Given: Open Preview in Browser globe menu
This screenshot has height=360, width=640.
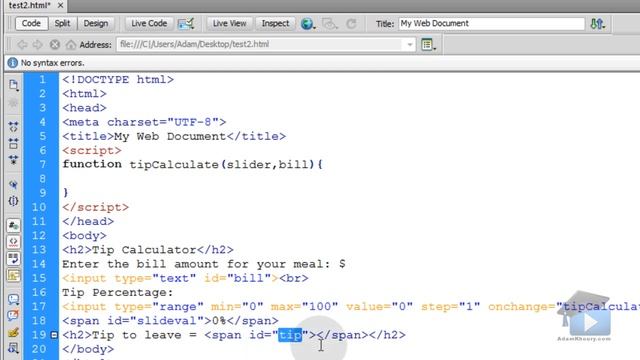Looking at the screenshot, I should point(308,24).
